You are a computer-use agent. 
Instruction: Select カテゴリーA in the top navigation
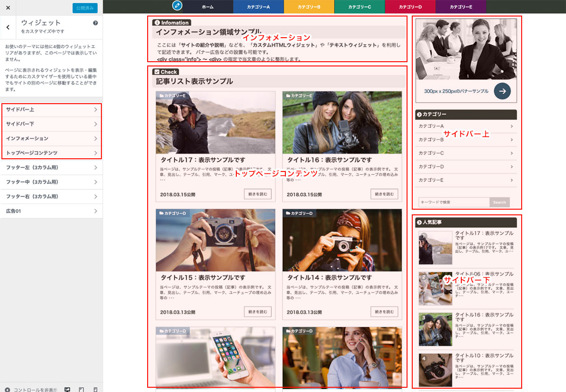point(258,7)
